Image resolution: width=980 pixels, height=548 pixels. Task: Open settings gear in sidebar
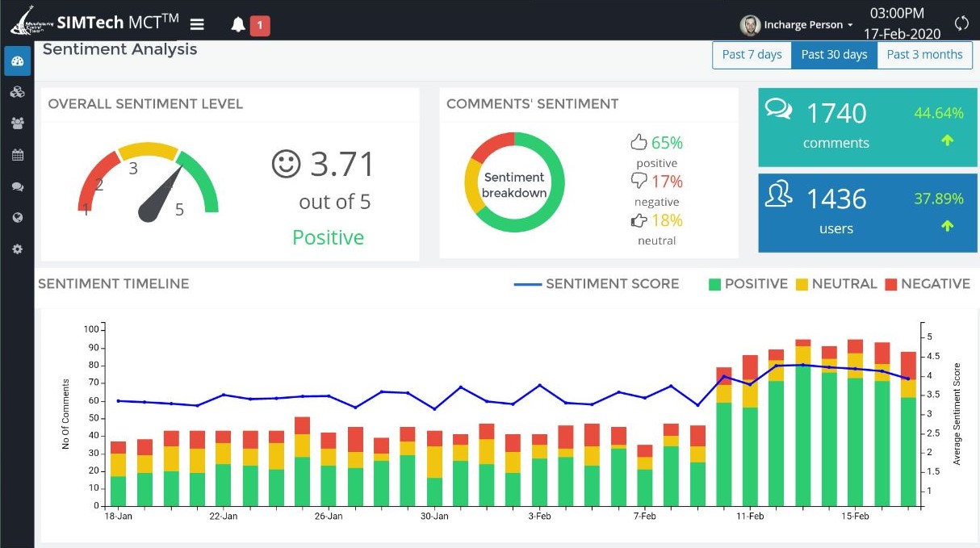[17, 249]
